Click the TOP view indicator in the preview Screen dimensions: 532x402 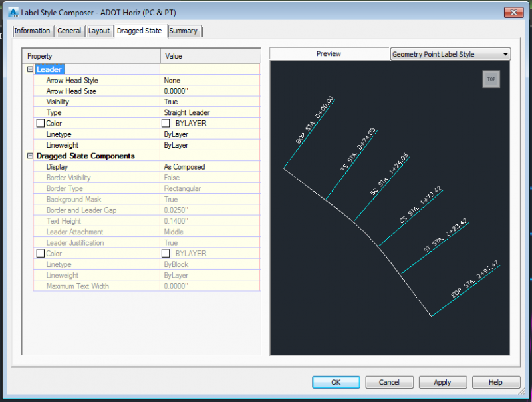(x=491, y=79)
